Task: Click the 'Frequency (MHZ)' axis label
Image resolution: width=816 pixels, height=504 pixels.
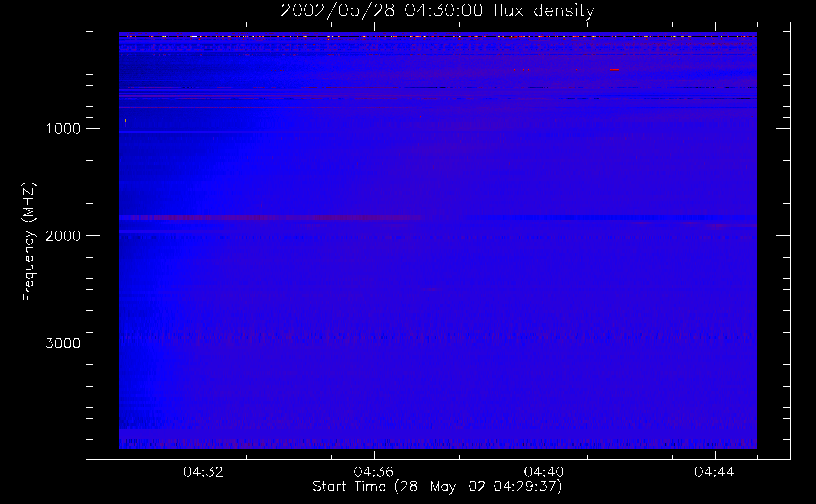Action: (x=29, y=242)
